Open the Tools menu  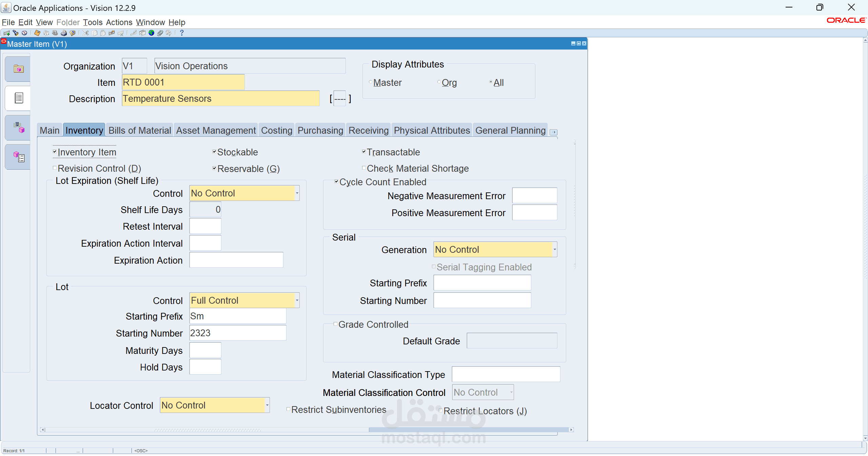coord(93,22)
